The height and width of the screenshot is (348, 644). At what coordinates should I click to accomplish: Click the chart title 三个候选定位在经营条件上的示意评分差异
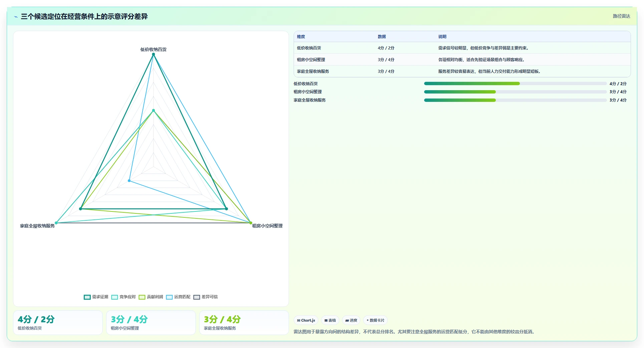84,16
